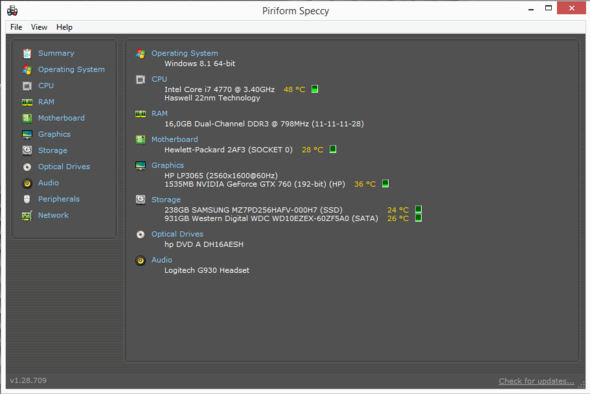
Task: Go to the RAM section in sidebar
Action: 46,102
